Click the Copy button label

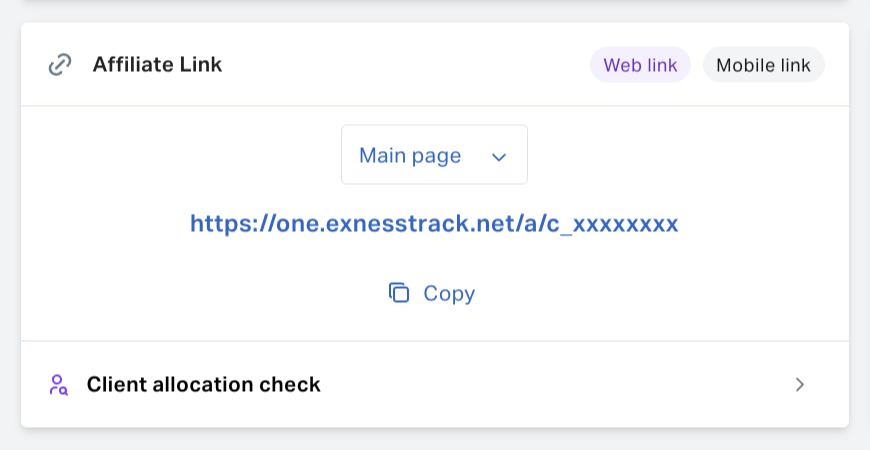[x=449, y=294]
